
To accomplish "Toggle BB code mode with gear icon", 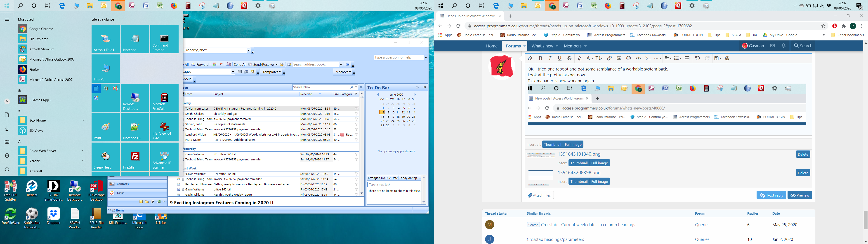I will pos(727,58).
